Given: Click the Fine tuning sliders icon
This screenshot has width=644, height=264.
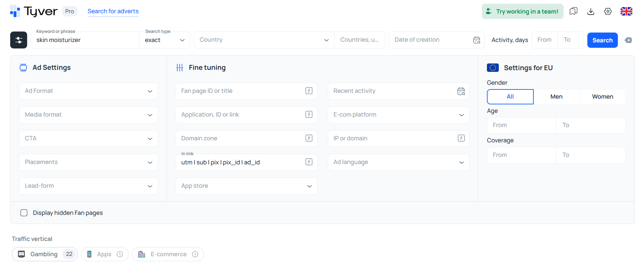Looking at the screenshot, I should (x=180, y=67).
